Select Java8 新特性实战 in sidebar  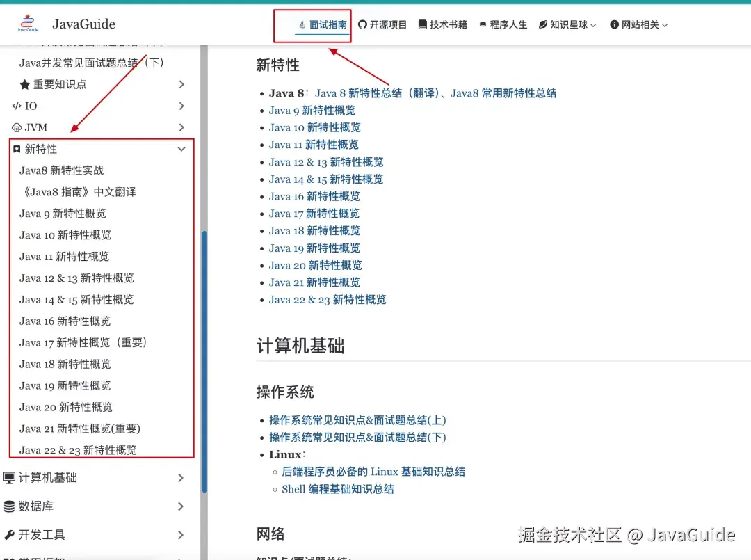[61, 170]
